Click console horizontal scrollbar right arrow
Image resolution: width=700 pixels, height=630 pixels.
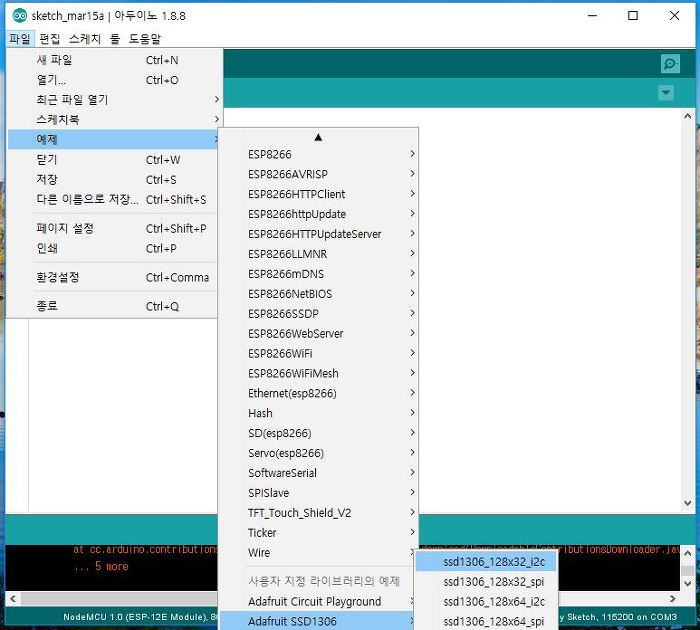click(673, 599)
